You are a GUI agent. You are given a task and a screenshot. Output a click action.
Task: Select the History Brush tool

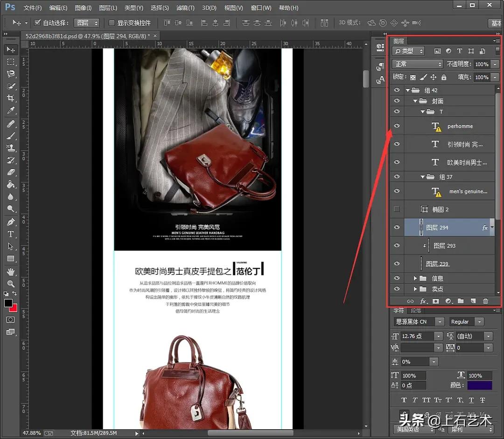[11, 160]
